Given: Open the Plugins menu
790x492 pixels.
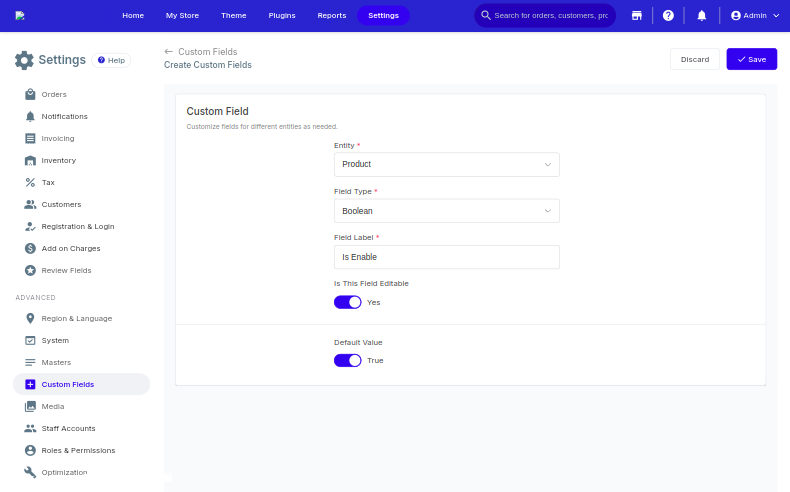Looking at the screenshot, I should pos(282,16).
